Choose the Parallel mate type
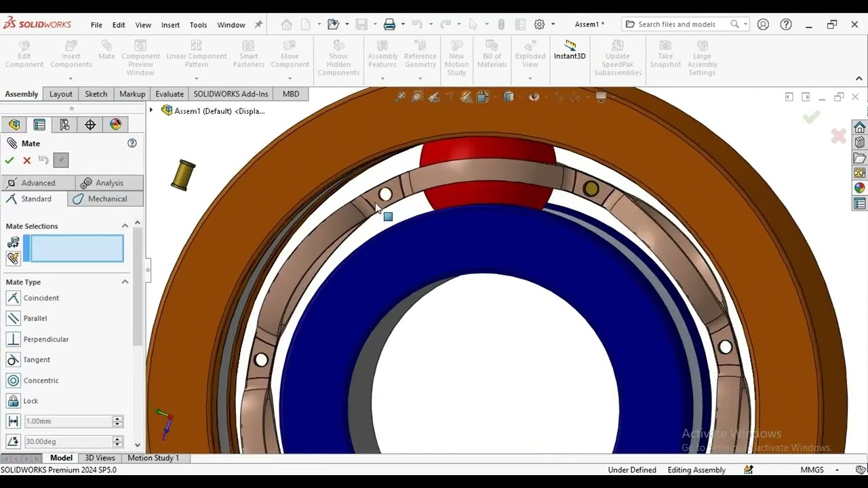This screenshot has width=868, height=488. (27, 319)
